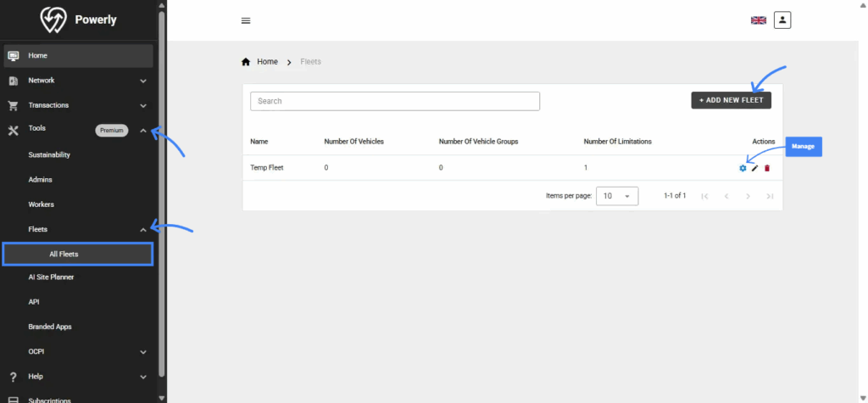Toggle the hamburger menu icon

(x=246, y=21)
